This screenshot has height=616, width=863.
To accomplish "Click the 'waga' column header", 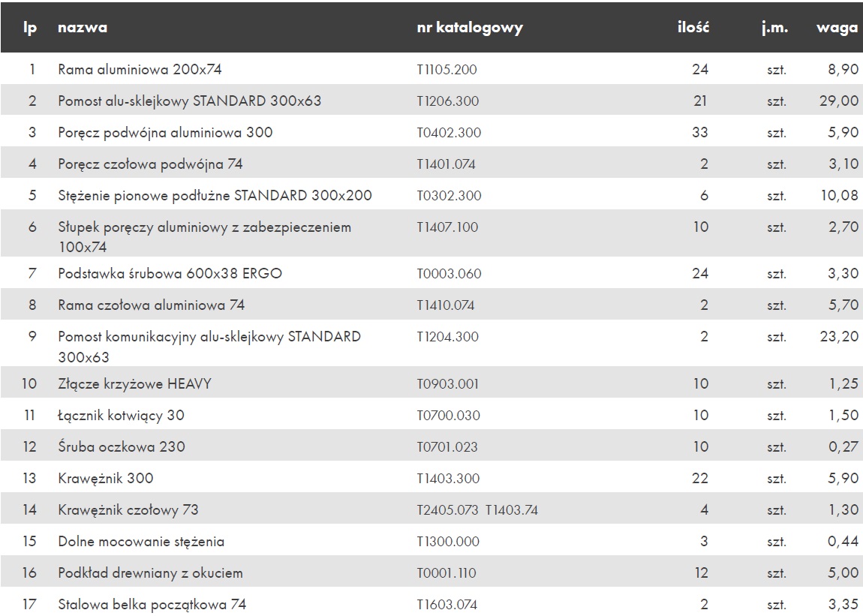I will tap(837, 28).
